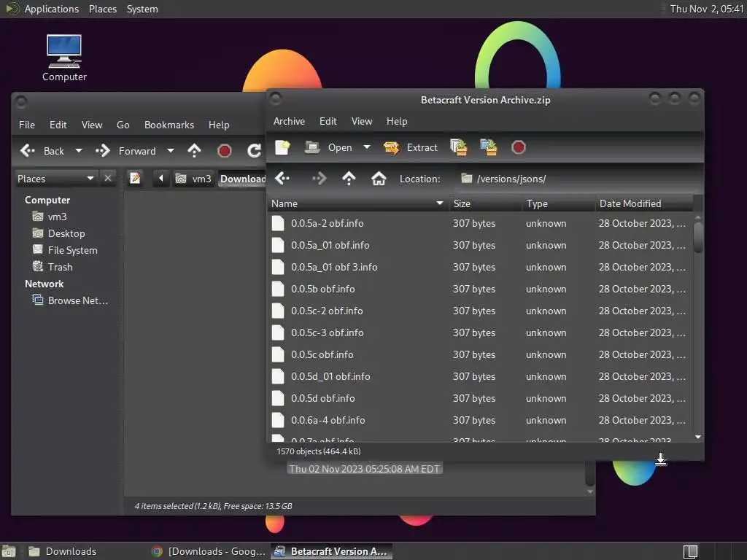
Task: Switch to Chrome Downloads window in taskbar
Action: click(208, 551)
